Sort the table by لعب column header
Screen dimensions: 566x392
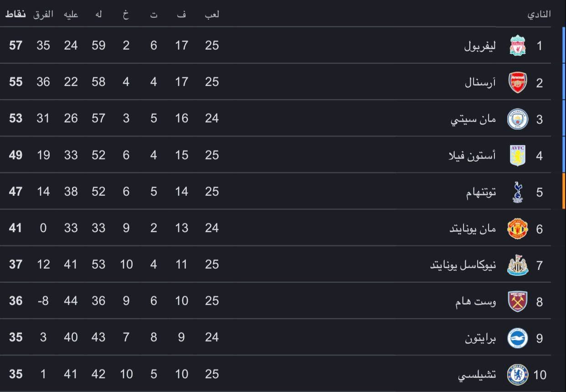click(x=211, y=14)
